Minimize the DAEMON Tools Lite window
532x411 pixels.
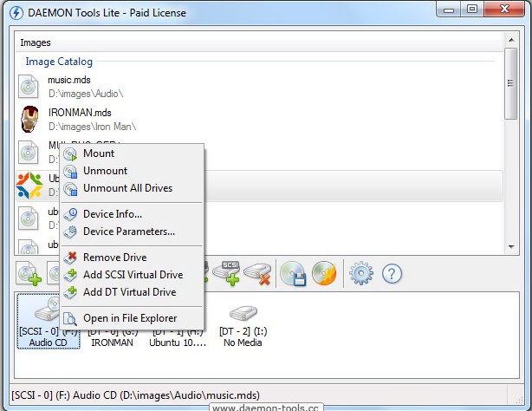(x=449, y=10)
